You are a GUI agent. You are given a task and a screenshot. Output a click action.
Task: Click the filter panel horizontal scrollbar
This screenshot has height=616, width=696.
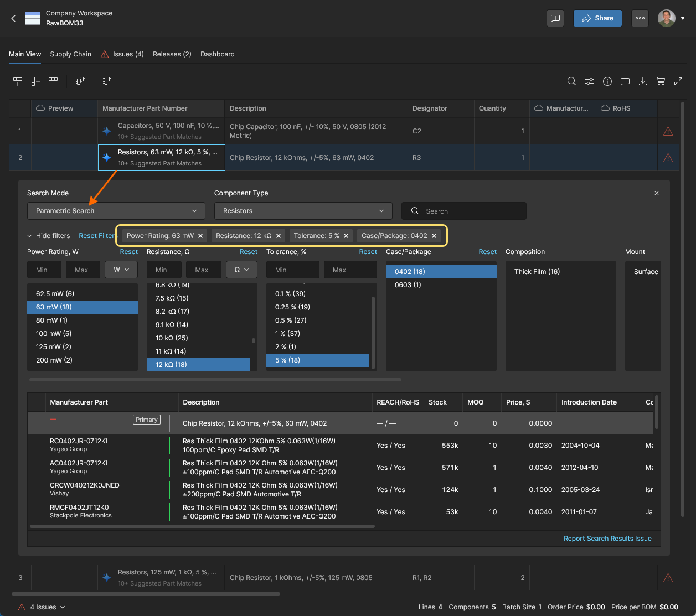pos(215,380)
